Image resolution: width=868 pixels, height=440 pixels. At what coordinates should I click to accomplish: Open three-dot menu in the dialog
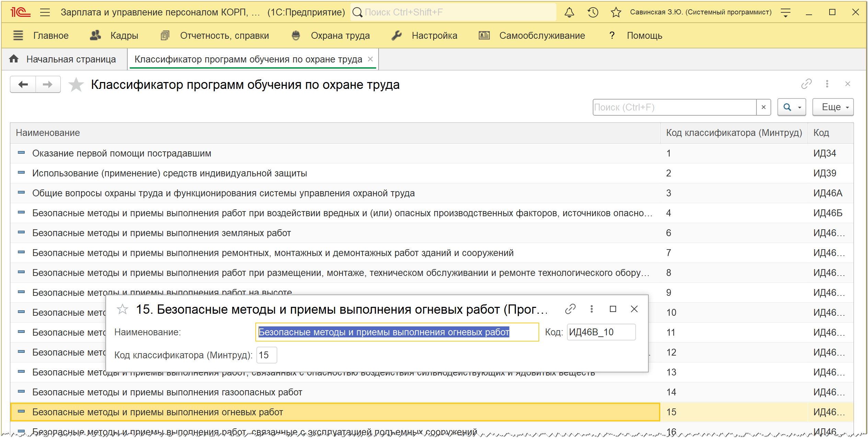pos(591,309)
